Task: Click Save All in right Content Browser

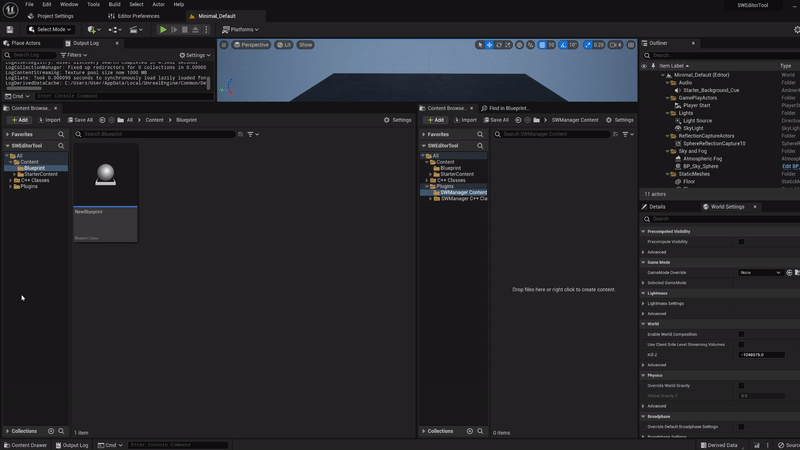Action: tap(496, 120)
